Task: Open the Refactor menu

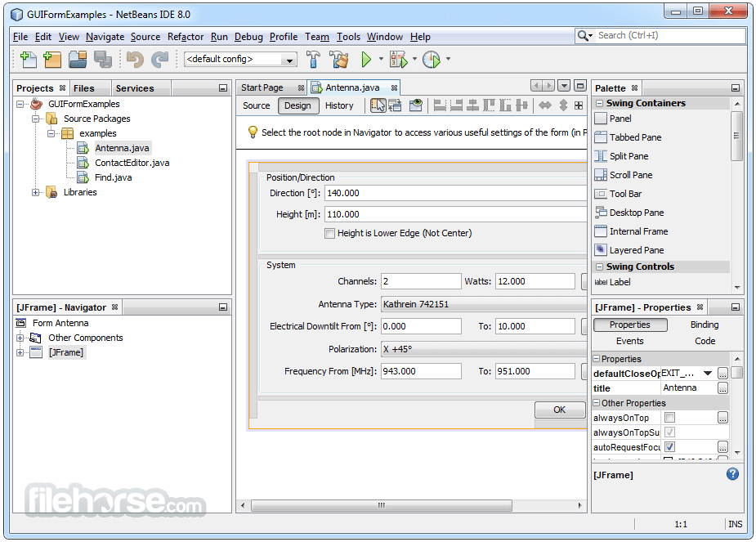Action: pos(186,37)
